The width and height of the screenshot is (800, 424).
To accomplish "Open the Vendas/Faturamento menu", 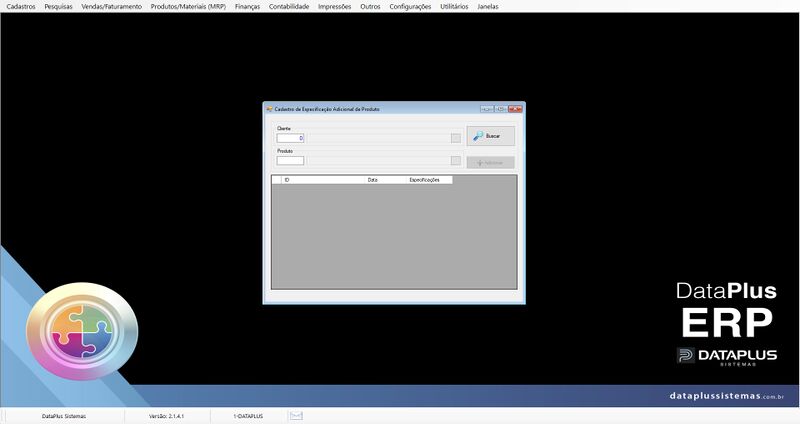I will [111, 7].
